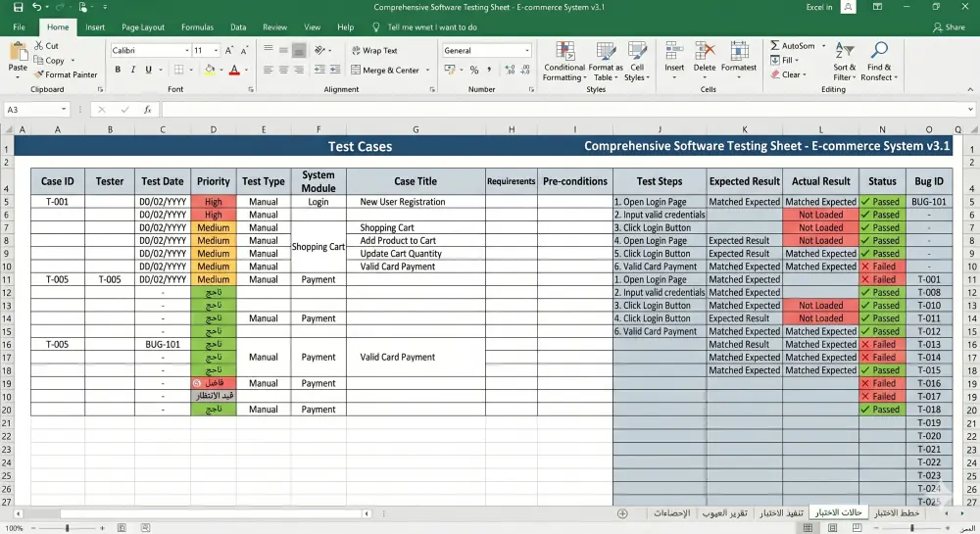
Task: Open Conditional Formatting icon
Action: pos(565,51)
